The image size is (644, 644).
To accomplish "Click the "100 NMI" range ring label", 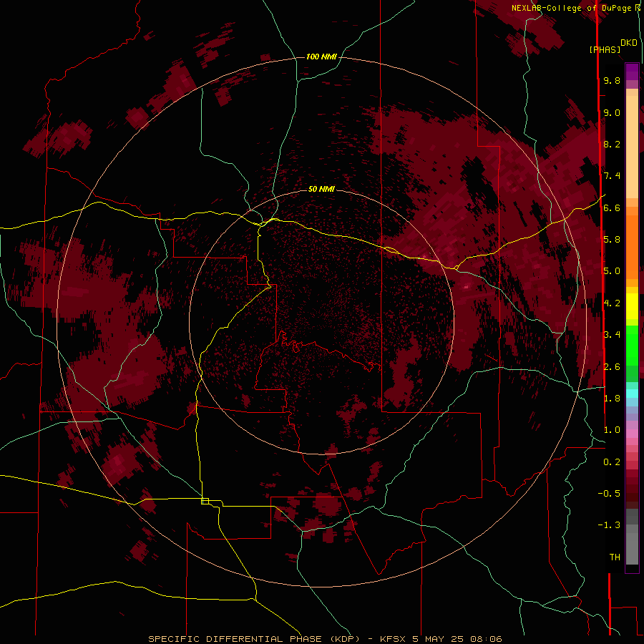I will [321, 57].
